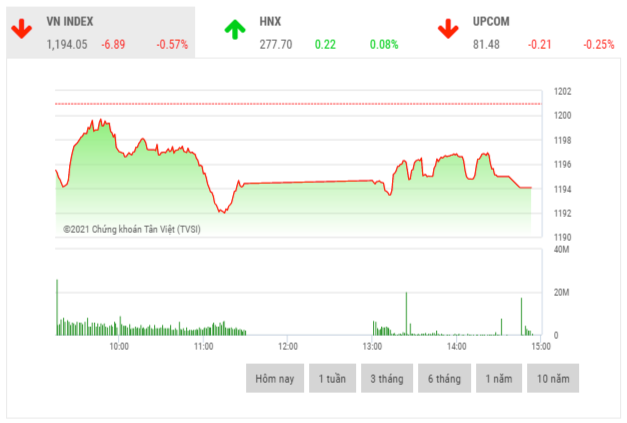The height and width of the screenshot is (423, 627).
Task: Click the UPCOM value 81.48
Action: click(x=487, y=44)
